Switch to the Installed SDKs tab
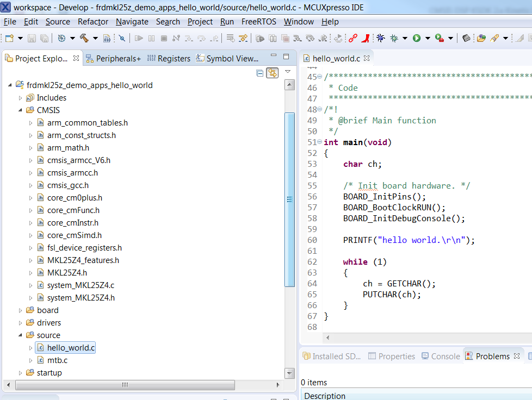The height and width of the screenshot is (400, 532). click(x=332, y=357)
